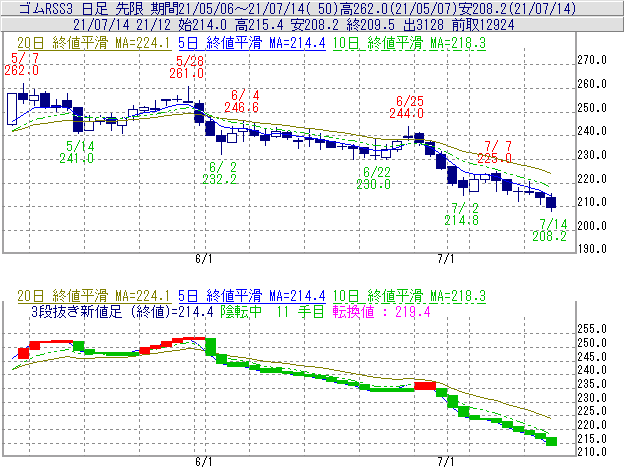
Task: Click the 6/1 date label under upper chart
Action: 204,259
